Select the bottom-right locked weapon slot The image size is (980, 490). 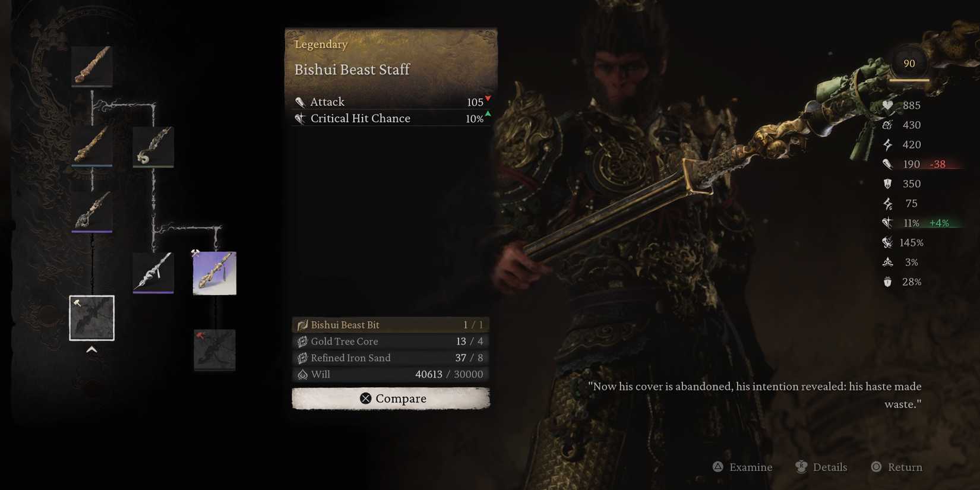(214, 350)
